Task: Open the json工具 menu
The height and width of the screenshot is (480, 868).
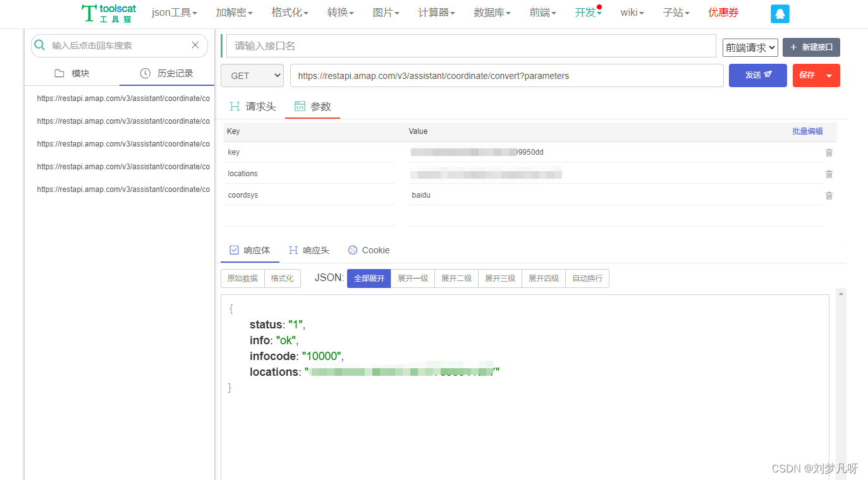Action: [x=174, y=13]
